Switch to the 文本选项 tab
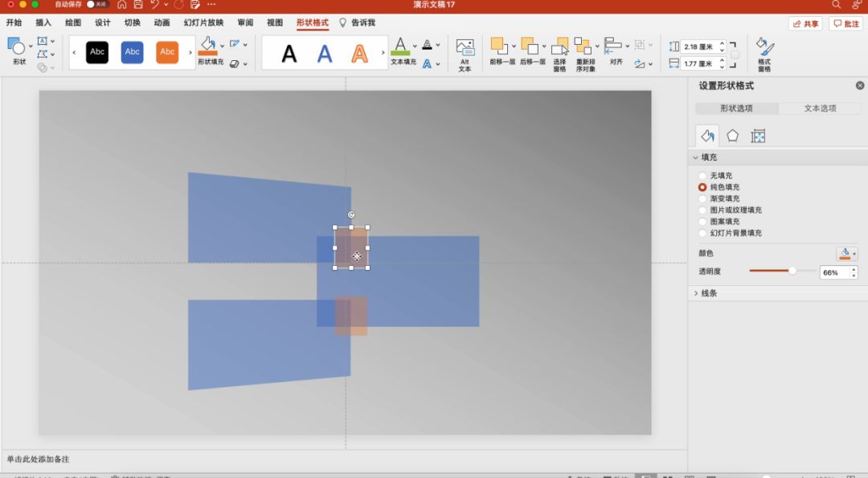 click(820, 108)
